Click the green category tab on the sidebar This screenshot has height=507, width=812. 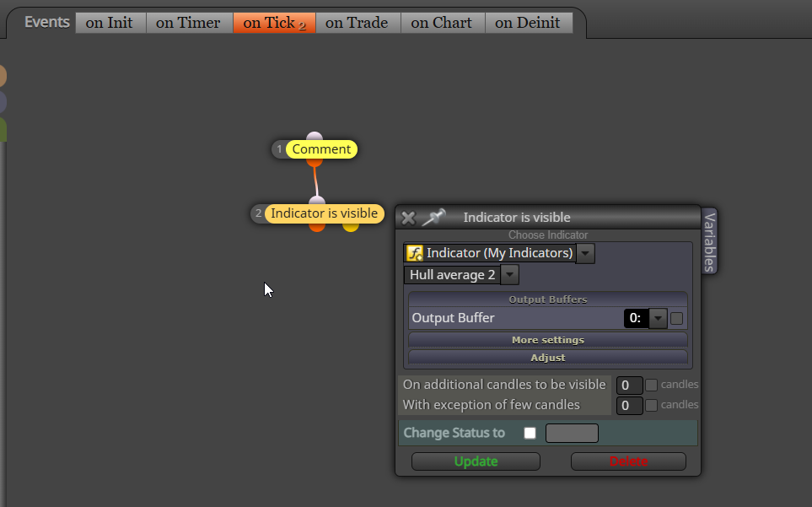click(3, 129)
